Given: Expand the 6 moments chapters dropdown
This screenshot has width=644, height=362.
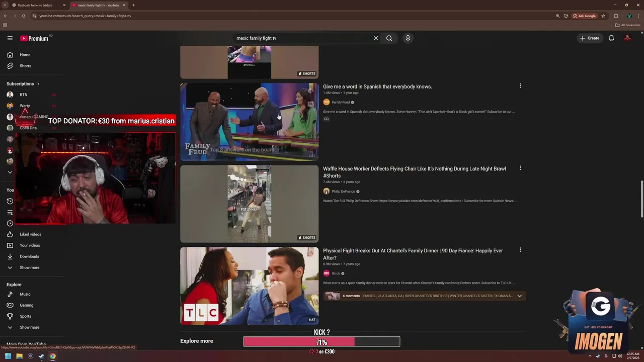Looking at the screenshot, I should pos(519,296).
